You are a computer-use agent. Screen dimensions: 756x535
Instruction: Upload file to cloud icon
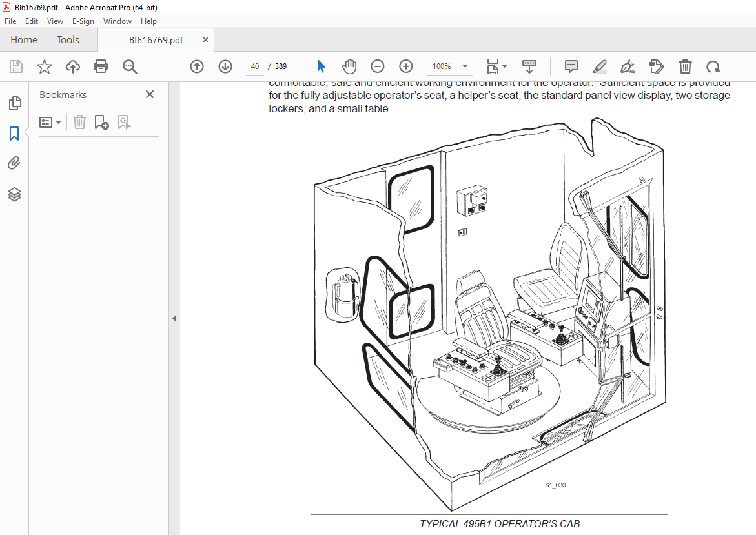pos(73,66)
